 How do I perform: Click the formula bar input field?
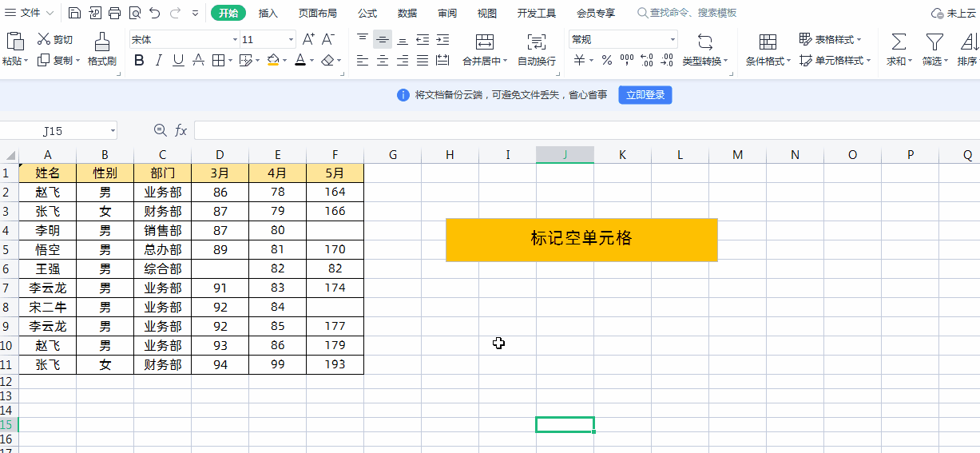click(x=586, y=130)
